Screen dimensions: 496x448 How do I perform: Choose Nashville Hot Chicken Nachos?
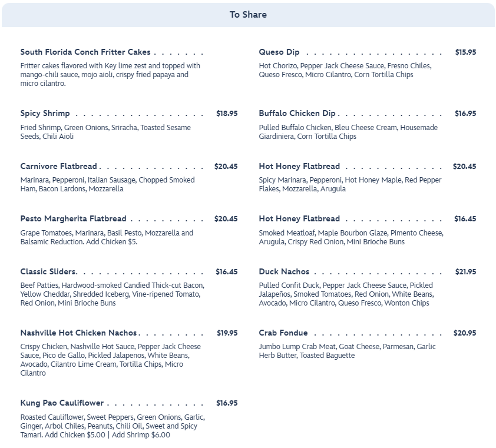78,333
